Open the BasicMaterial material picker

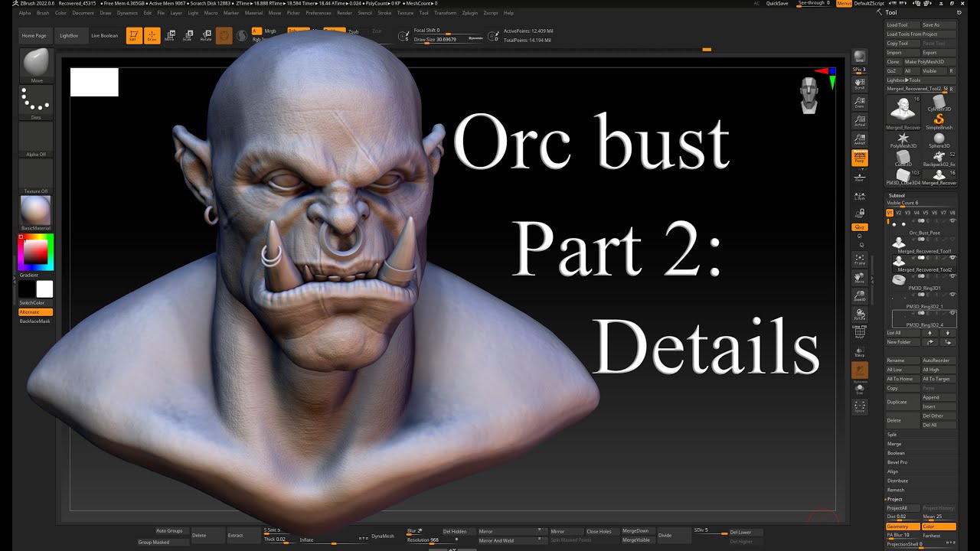click(37, 213)
